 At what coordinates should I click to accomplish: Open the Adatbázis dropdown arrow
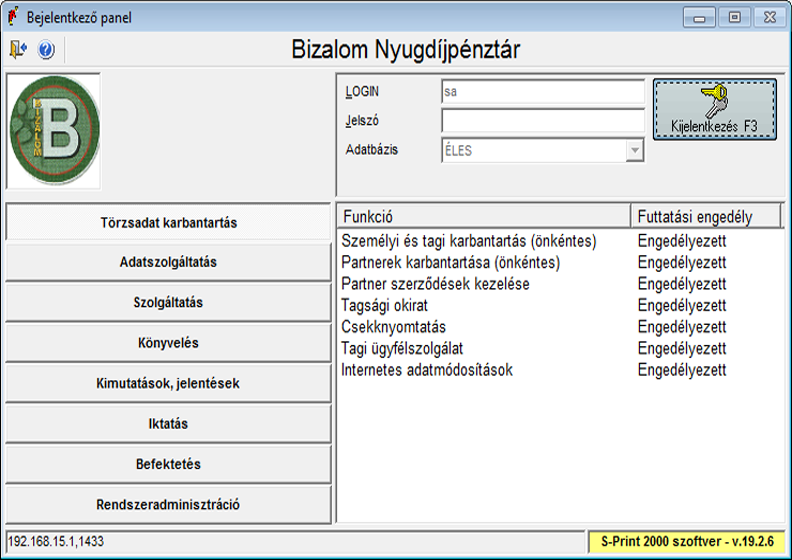click(x=634, y=150)
